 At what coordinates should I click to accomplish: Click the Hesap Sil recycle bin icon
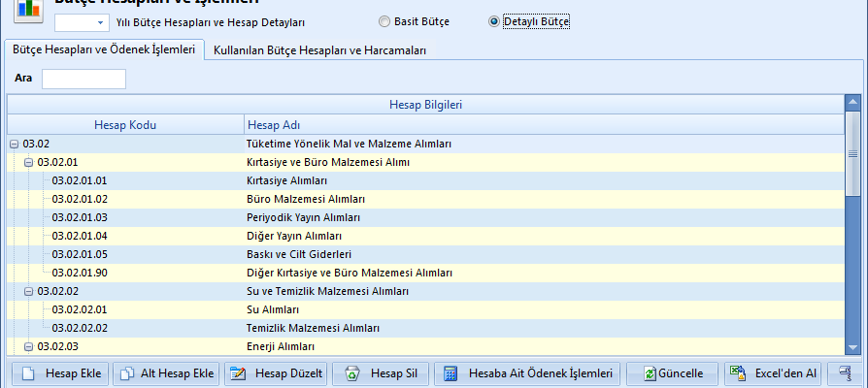coord(352,373)
